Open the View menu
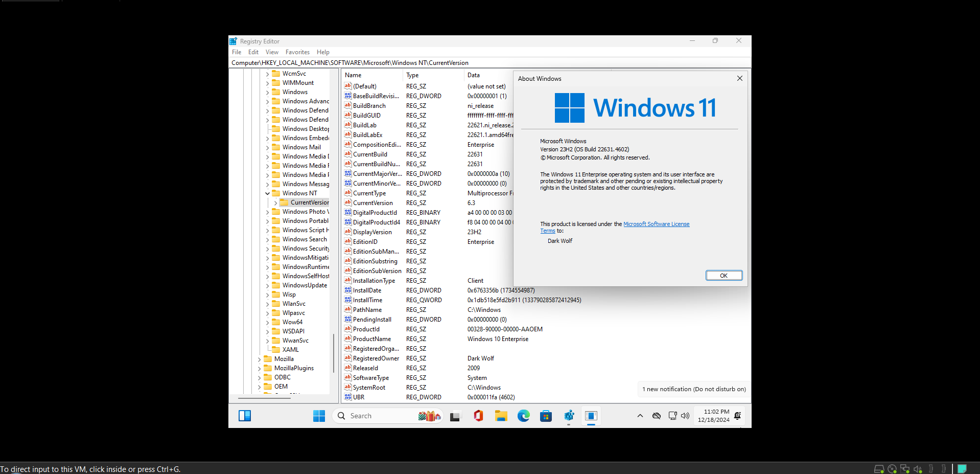Image resolution: width=980 pixels, height=474 pixels. [272, 52]
